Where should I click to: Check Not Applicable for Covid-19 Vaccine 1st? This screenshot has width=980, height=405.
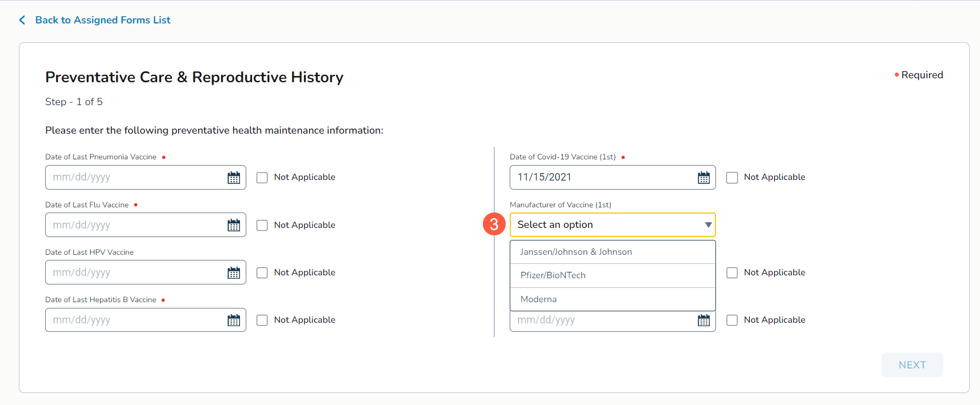coord(732,178)
